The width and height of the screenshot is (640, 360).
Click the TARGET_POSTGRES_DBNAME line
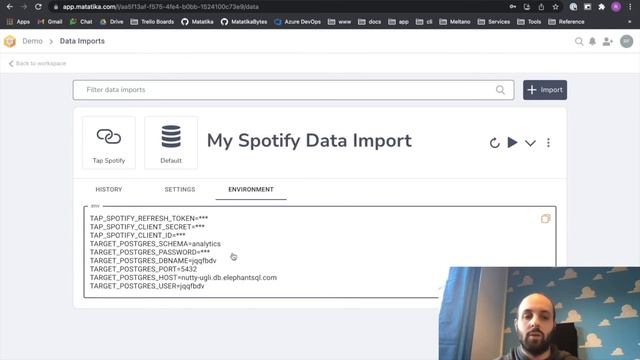(153, 261)
